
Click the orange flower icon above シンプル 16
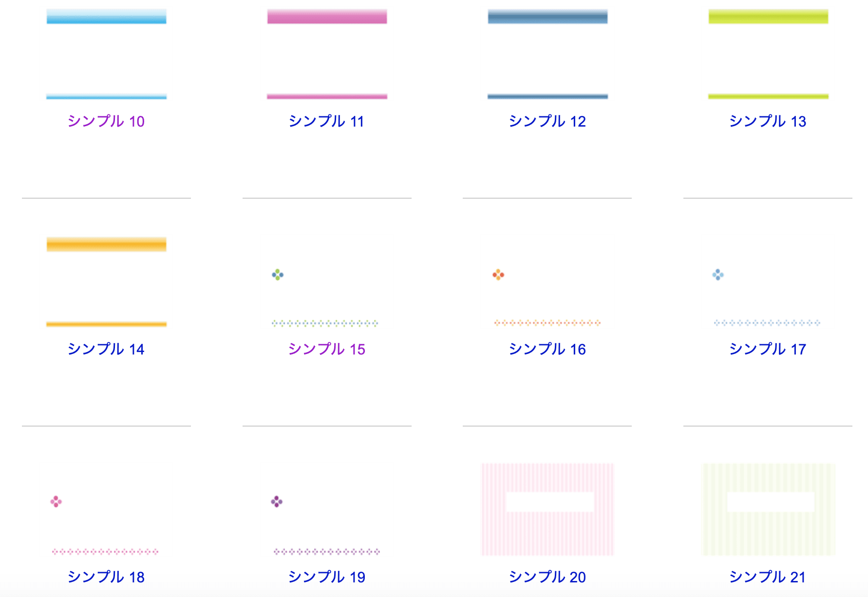[498, 275]
